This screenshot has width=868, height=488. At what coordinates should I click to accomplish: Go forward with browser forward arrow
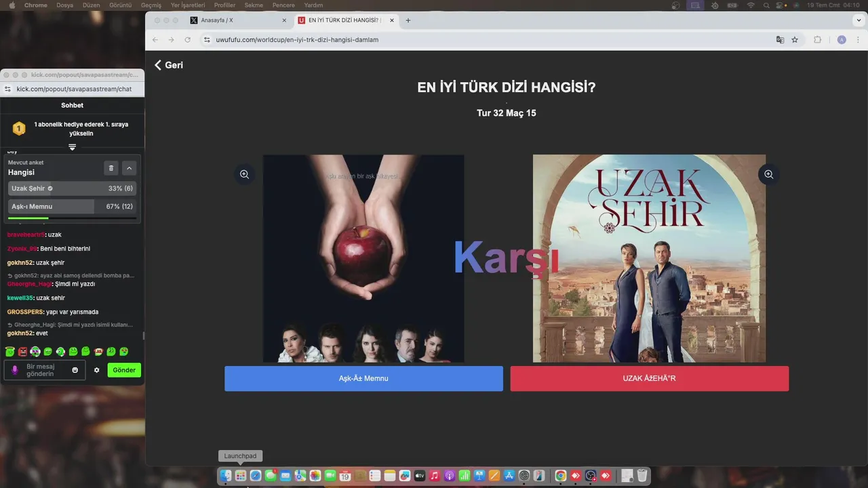tap(171, 40)
